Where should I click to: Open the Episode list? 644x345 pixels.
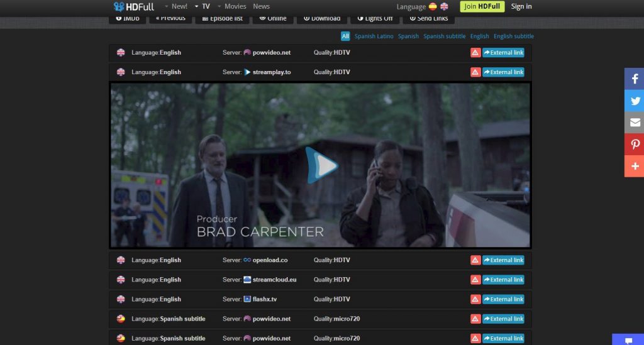222,19
